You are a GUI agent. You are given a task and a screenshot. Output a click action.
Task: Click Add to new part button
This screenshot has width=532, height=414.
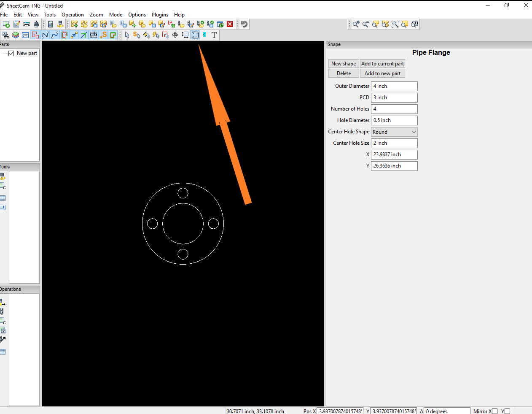tap(383, 73)
